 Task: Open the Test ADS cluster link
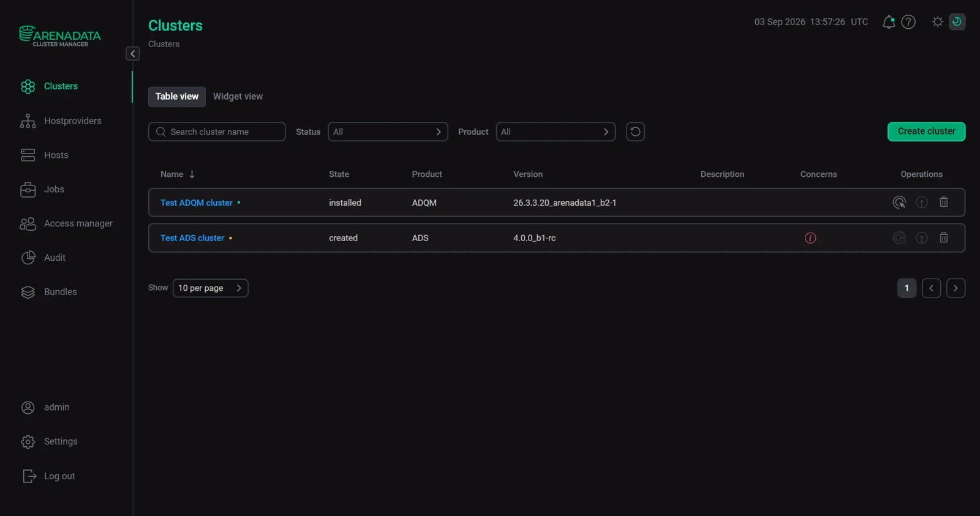coord(192,238)
